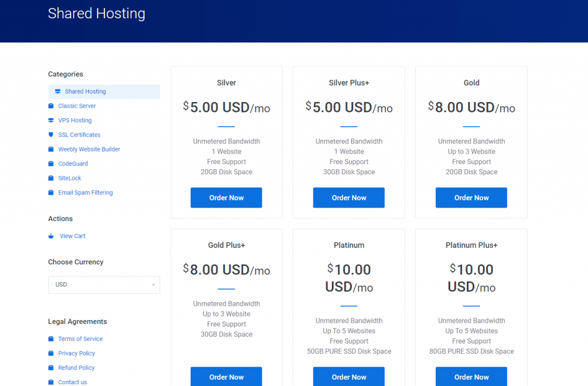Click the Gold Plus+ 30GB Disk Space text
Screen dimensions: 588x386
pos(226,334)
